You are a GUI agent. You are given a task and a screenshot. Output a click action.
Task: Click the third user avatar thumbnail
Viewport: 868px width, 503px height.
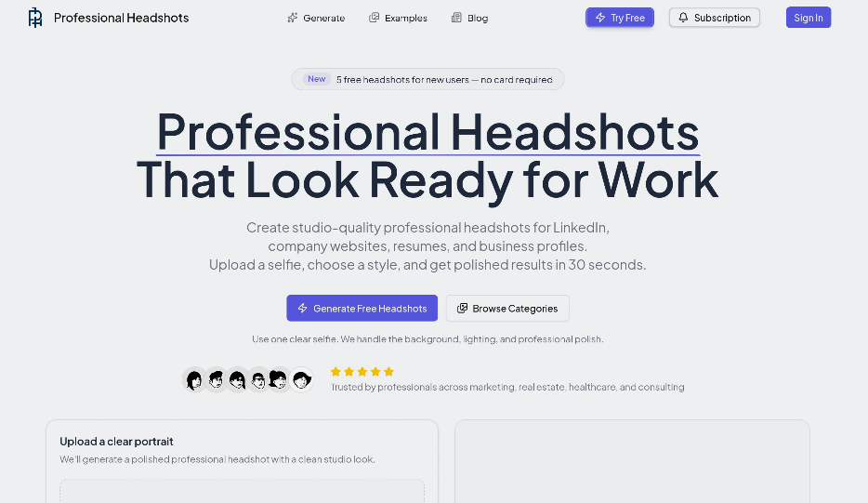[238, 380]
